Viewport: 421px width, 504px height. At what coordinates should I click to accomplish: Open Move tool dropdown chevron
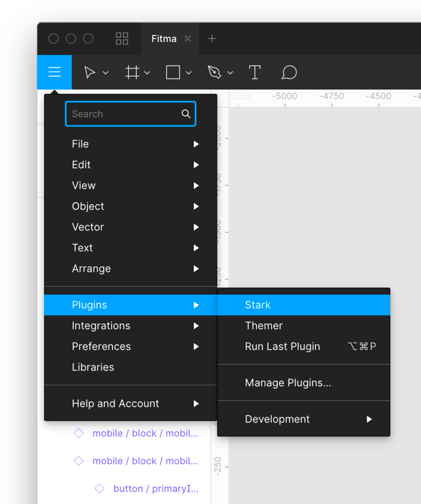(x=106, y=73)
